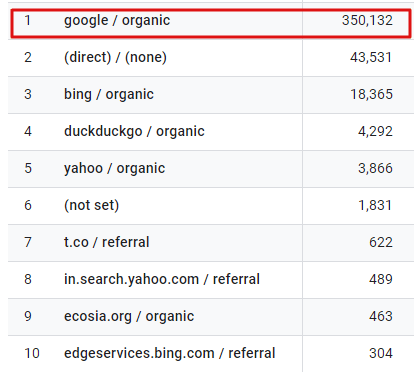
Task: Select the ecosia.org / organic source
Action: (x=129, y=316)
